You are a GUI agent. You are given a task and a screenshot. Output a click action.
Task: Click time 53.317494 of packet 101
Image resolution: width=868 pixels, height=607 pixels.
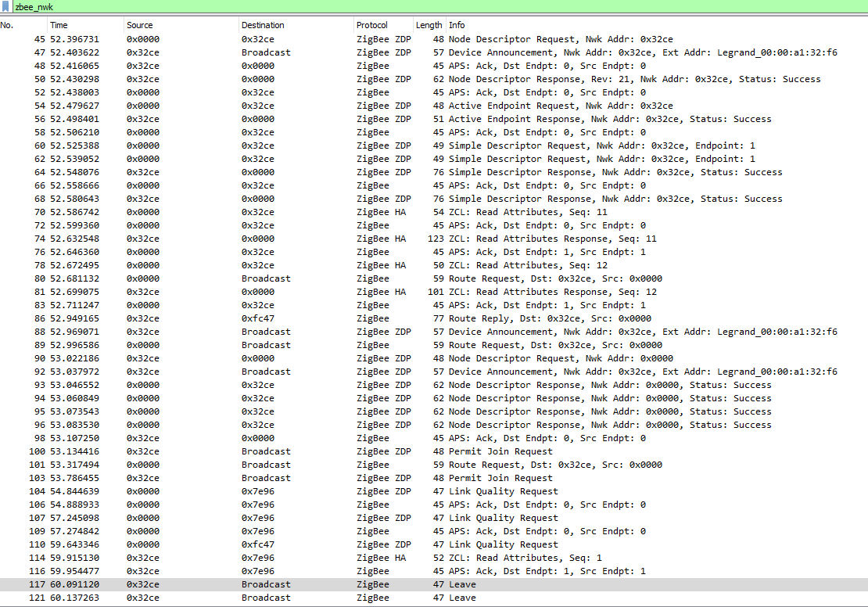pyautogui.click(x=75, y=465)
